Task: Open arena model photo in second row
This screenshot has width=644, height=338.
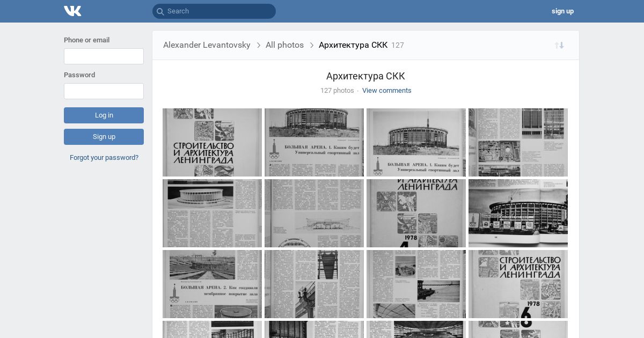Action: pyautogui.click(x=212, y=213)
